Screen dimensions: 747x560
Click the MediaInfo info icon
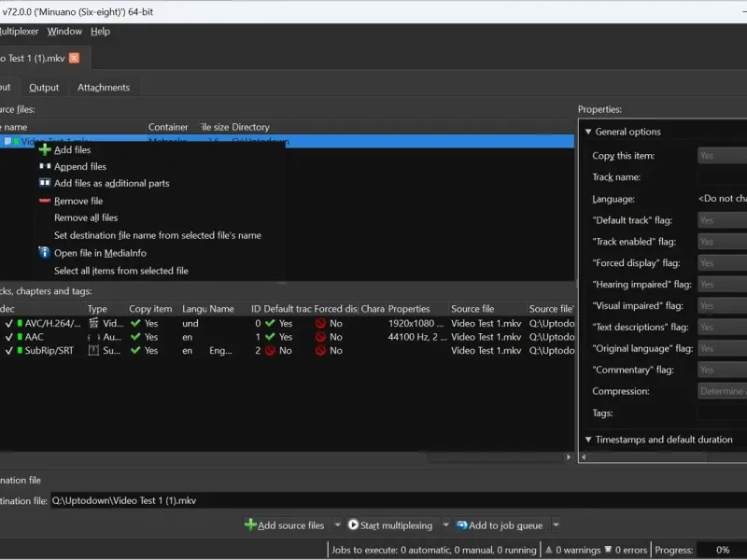coord(45,253)
